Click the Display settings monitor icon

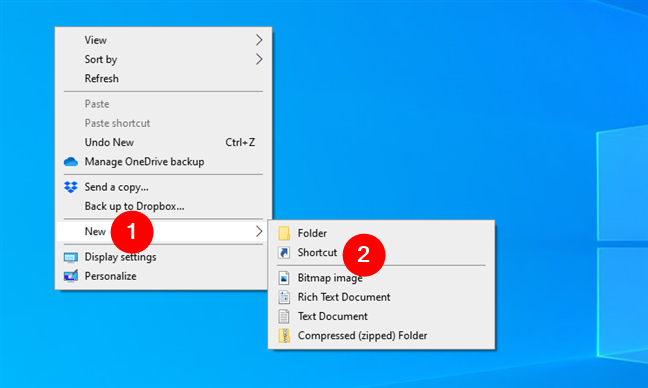click(71, 257)
